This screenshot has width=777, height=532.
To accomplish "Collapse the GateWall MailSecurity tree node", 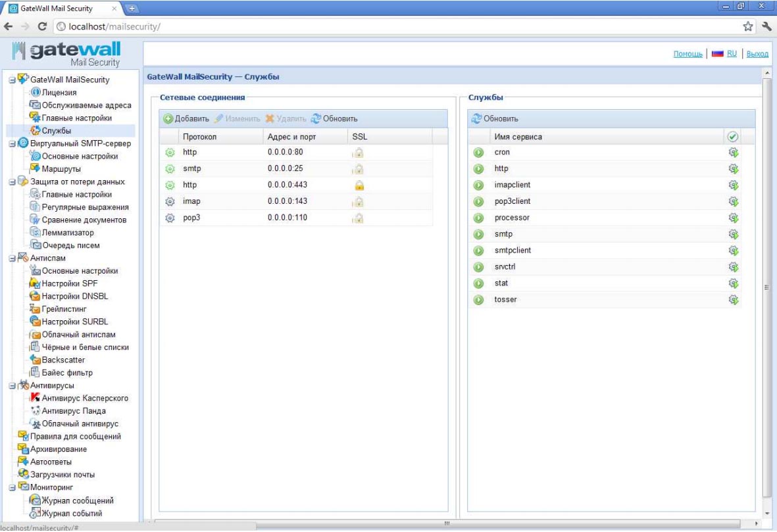I will click(13, 80).
